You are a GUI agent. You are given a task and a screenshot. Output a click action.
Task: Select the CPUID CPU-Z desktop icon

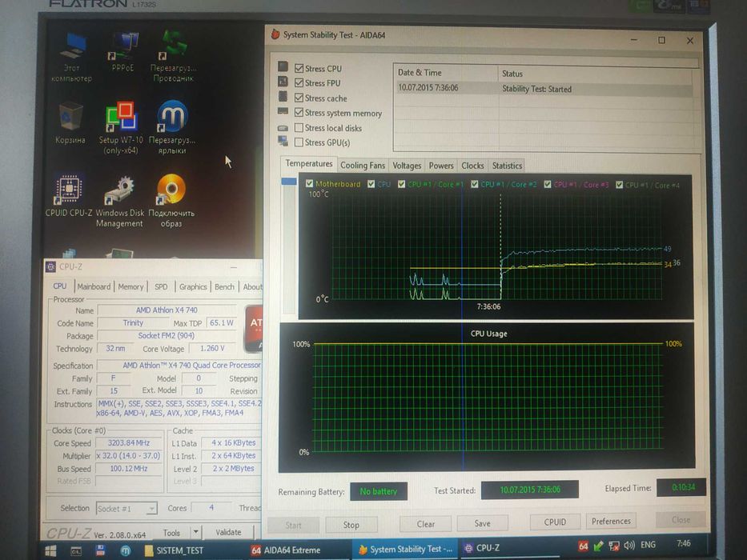(69, 195)
